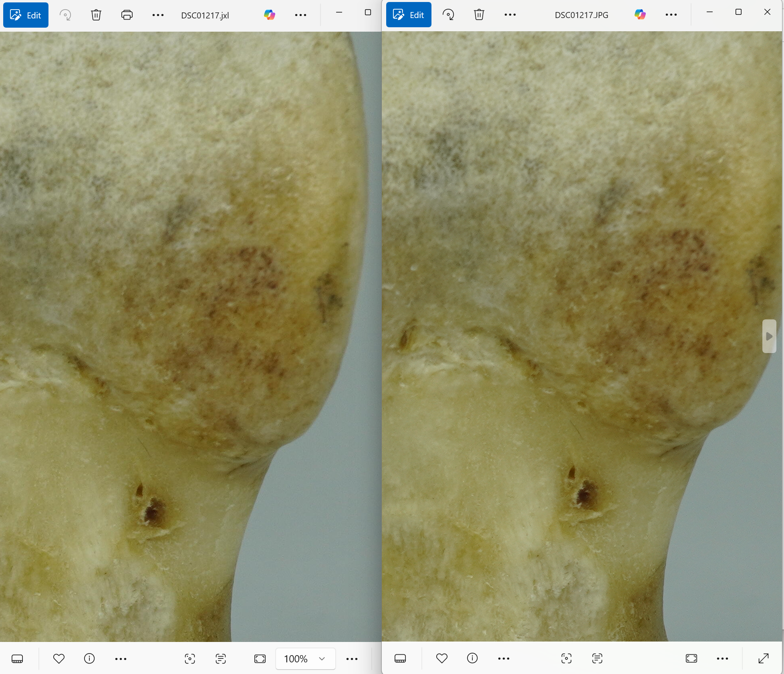784x674 pixels.
Task: Show file info for the JPG image
Action: point(472,658)
